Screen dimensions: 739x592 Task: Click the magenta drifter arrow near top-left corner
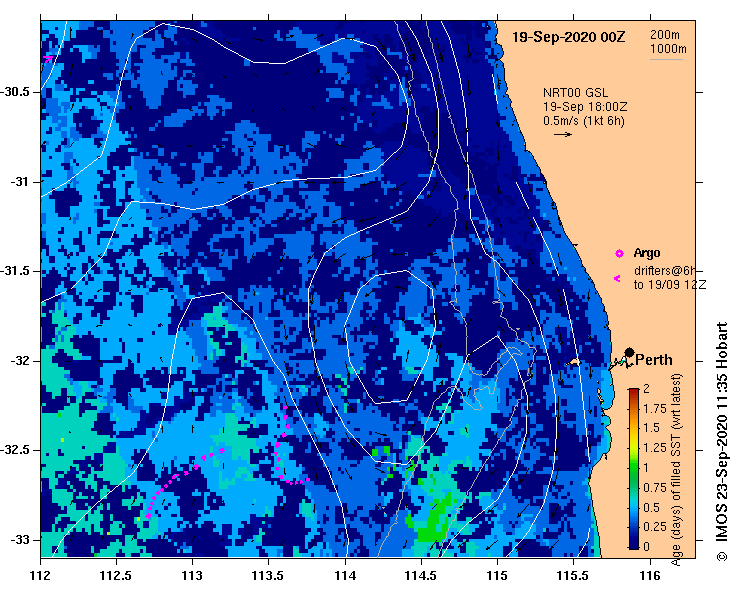pos(48,58)
